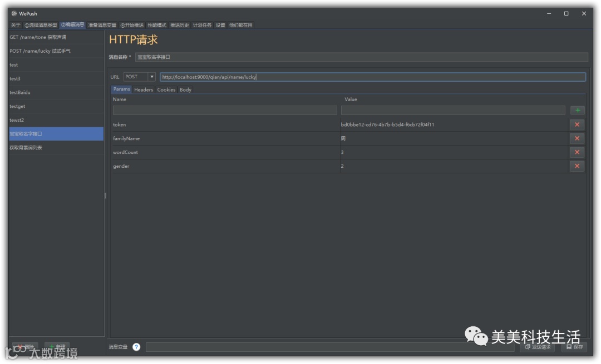Screen dimensions: 601x364
Task: Switch to the Headers tab
Action: pyautogui.click(x=144, y=89)
